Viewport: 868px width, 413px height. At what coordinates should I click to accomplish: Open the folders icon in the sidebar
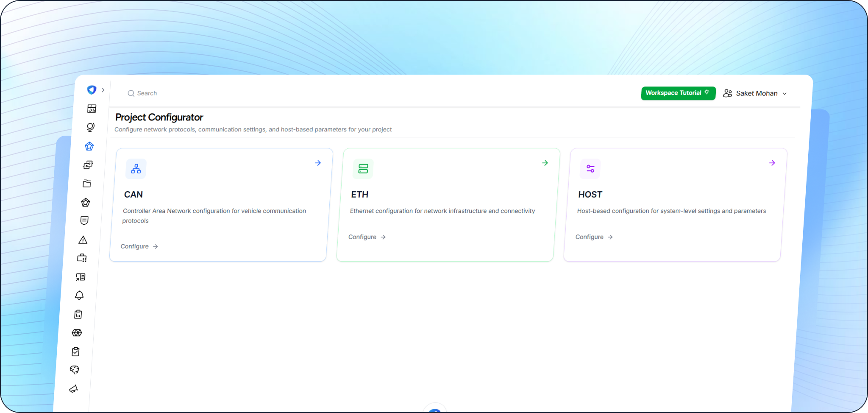tap(87, 184)
